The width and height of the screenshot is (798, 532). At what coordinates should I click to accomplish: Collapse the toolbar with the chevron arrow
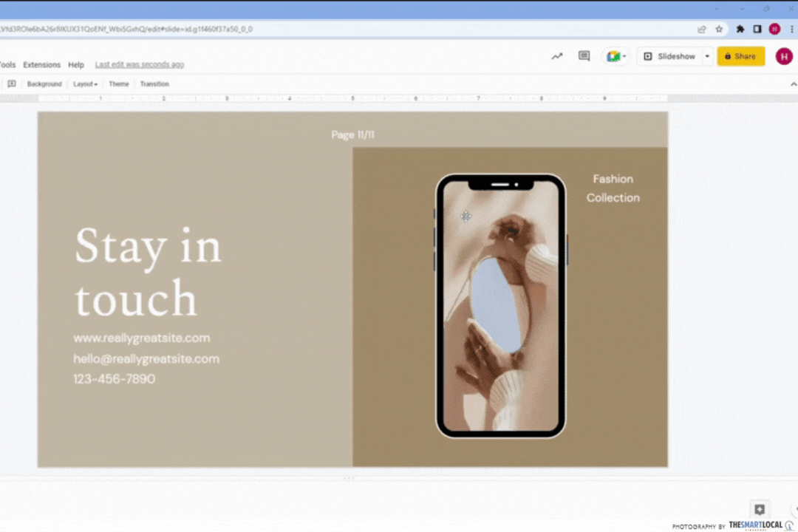(x=794, y=84)
